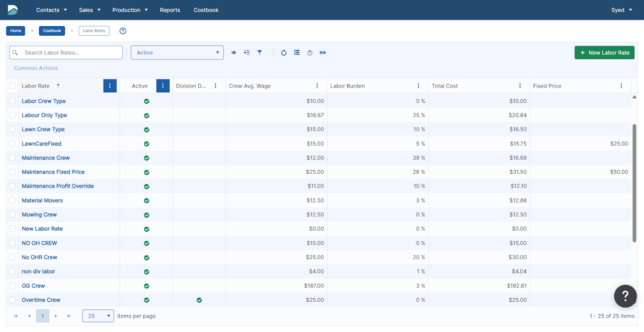Viewport: 644px width, 332px height.
Task: Check the select-all checkbox in header
Action: tap(13, 86)
